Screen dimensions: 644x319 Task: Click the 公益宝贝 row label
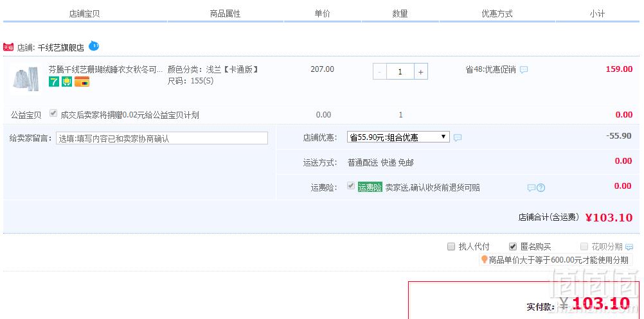(26, 116)
